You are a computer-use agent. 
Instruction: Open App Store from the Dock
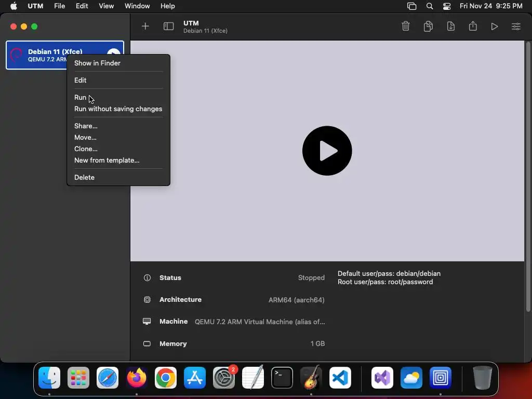pyautogui.click(x=195, y=377)
